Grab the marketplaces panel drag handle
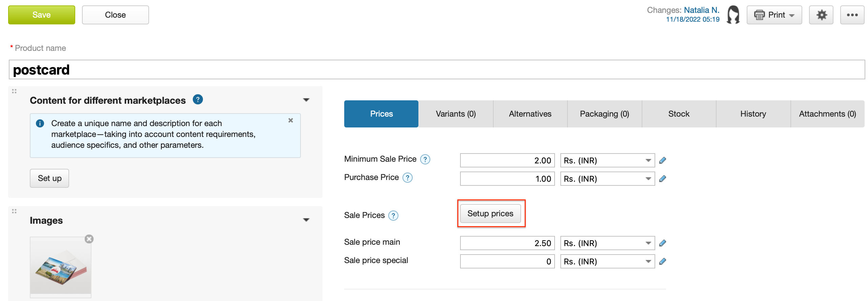This screenshot has width=868, height=301. click(14, 91)
